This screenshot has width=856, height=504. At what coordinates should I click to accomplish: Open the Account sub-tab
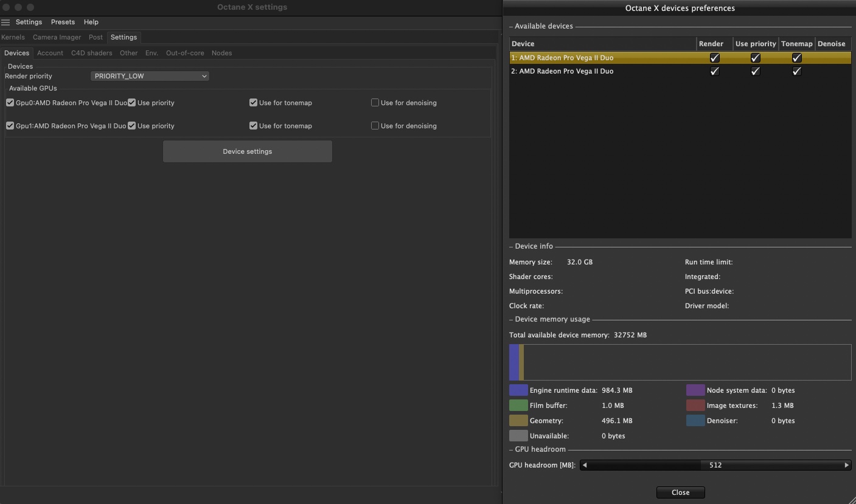tap(50, 53)
